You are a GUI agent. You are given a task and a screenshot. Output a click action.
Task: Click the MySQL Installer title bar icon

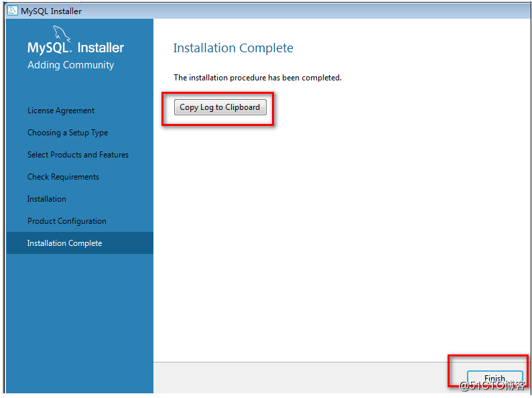click(x=13, y=11)
